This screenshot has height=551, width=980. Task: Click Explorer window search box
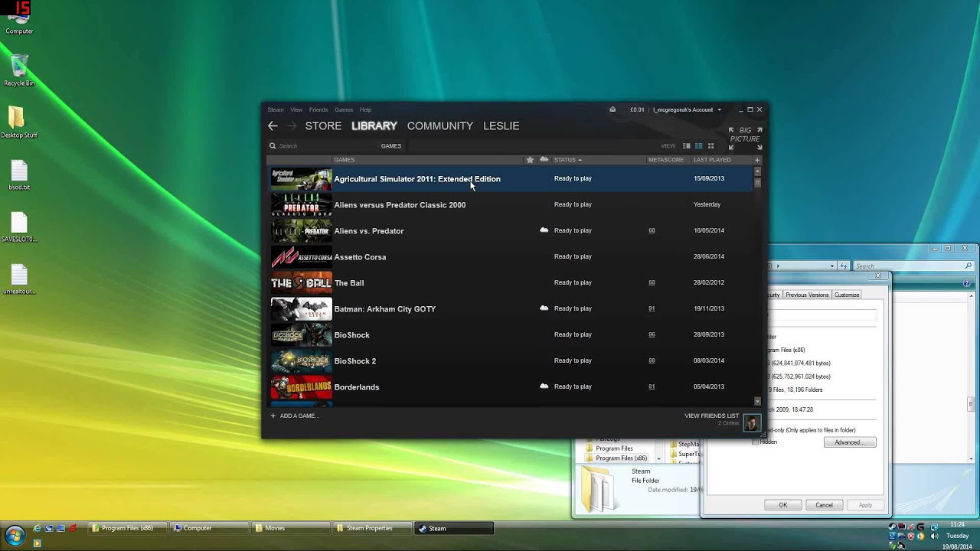click(913, 266)
